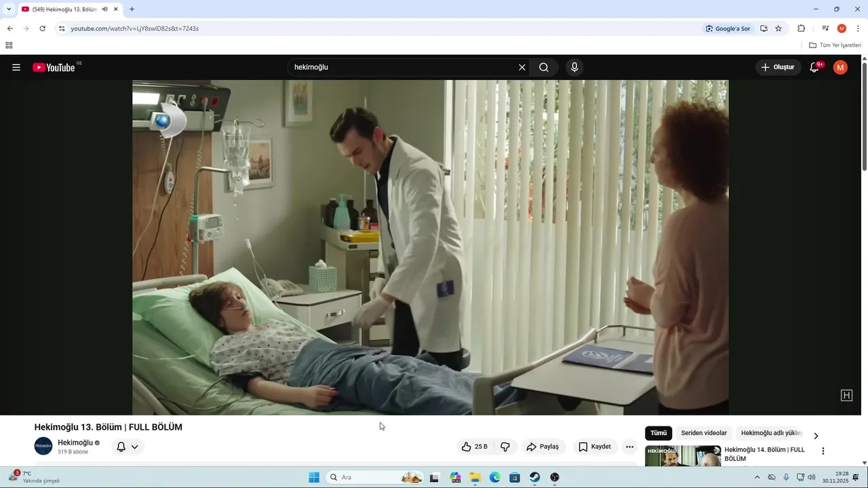The width and height of the screenshot is (868, 488).
Task: Open the Chrome profile avatar
Action: coord(842,28)
